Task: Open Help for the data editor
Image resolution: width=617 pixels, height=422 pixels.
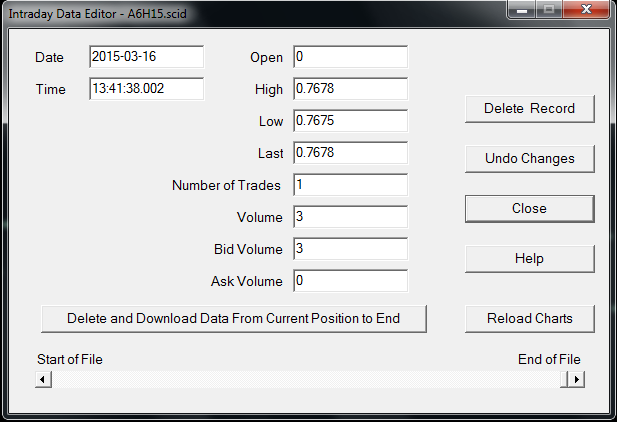Action: click(x=529, y=259)
